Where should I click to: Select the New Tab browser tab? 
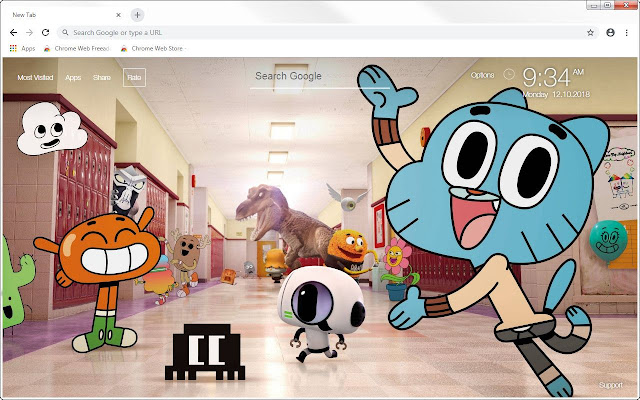(65, 15)
